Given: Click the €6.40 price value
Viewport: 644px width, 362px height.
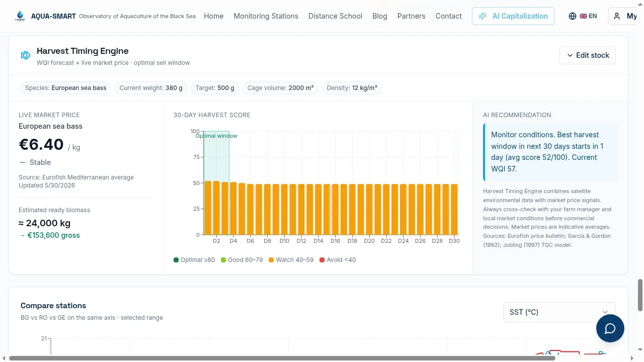Looking at the screenshot, I should click(41, 144).
